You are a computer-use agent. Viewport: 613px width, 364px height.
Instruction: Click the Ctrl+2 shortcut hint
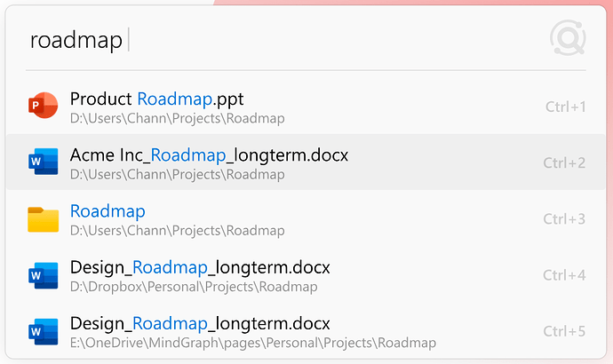564,162
